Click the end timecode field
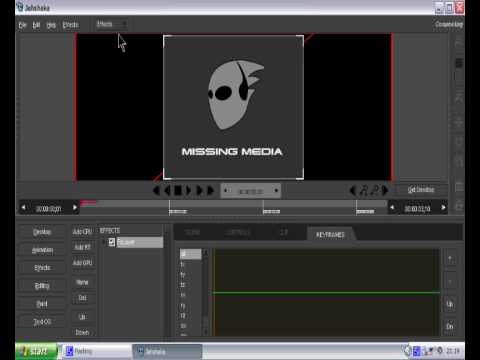 pyautogui.click(x=417, y=209)
